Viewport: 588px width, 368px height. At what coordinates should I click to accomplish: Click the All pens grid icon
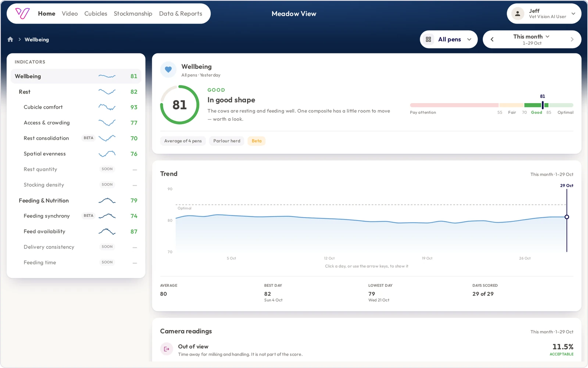pyautogui.click(x=428, y=39)
